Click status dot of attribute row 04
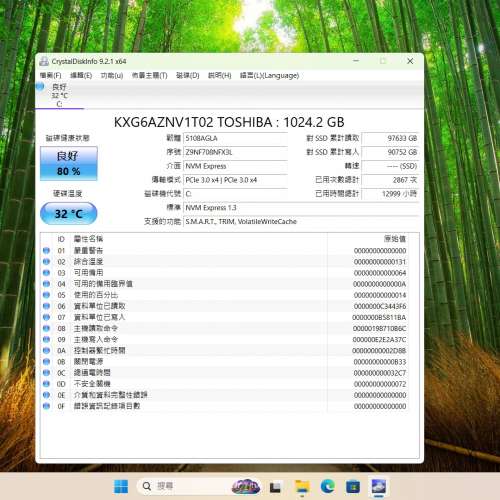This screenshot has width=500, height=500. click(46, 284)
